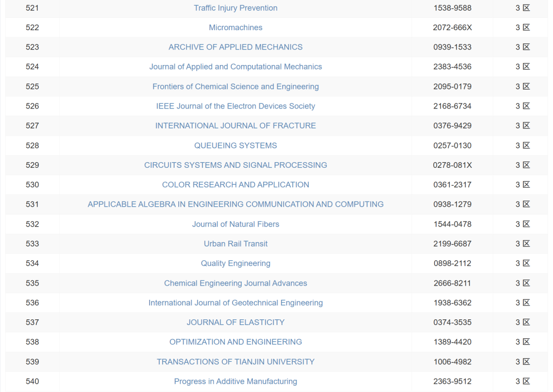
Task: Select ISSN 0376-9429 cell
Action: click(453, 126)
